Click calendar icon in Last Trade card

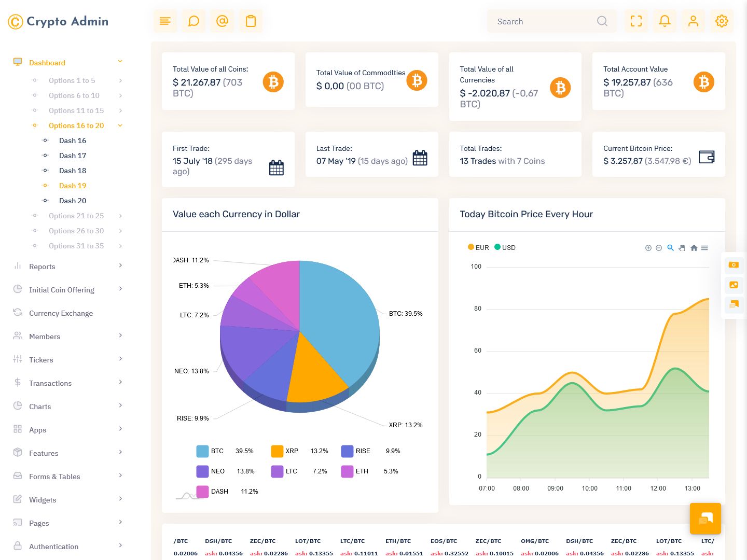pos(420,158)
